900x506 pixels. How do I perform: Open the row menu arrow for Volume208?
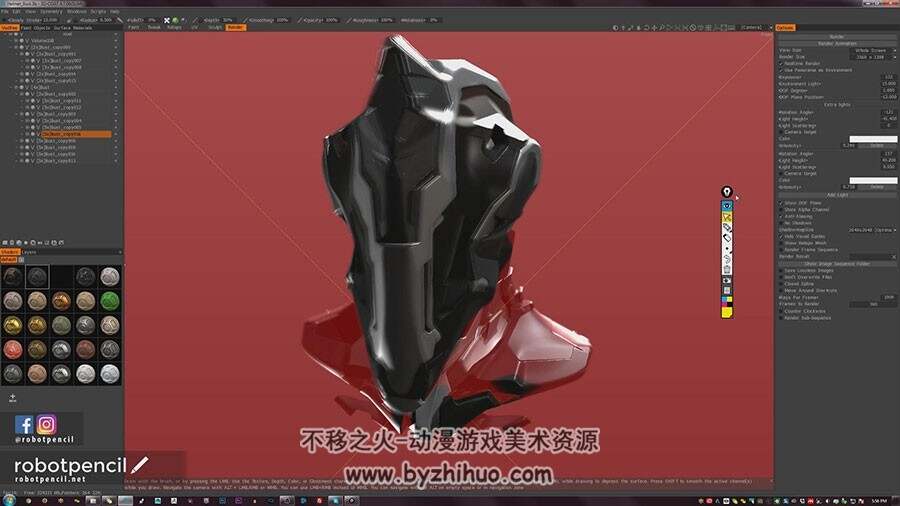pos(115,41)
